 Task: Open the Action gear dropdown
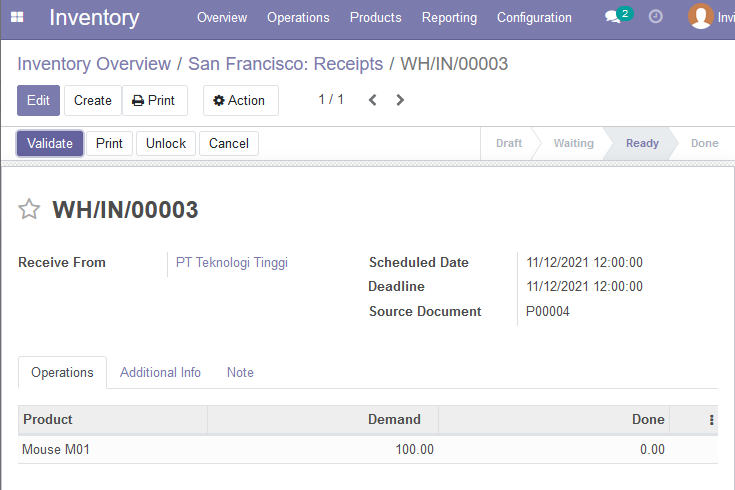tap(240, 100)
